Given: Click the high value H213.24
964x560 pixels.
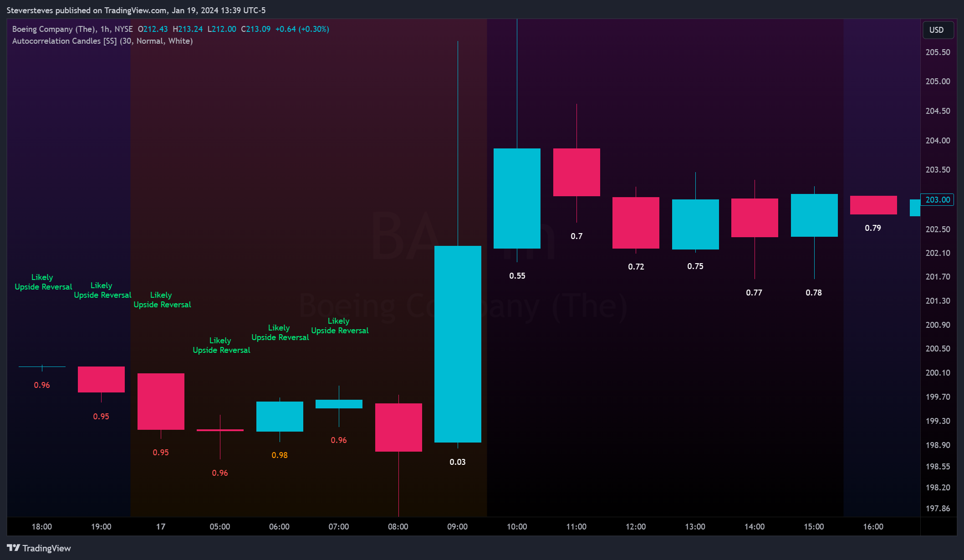Looking at the screenshot, I should click(188, 29).
